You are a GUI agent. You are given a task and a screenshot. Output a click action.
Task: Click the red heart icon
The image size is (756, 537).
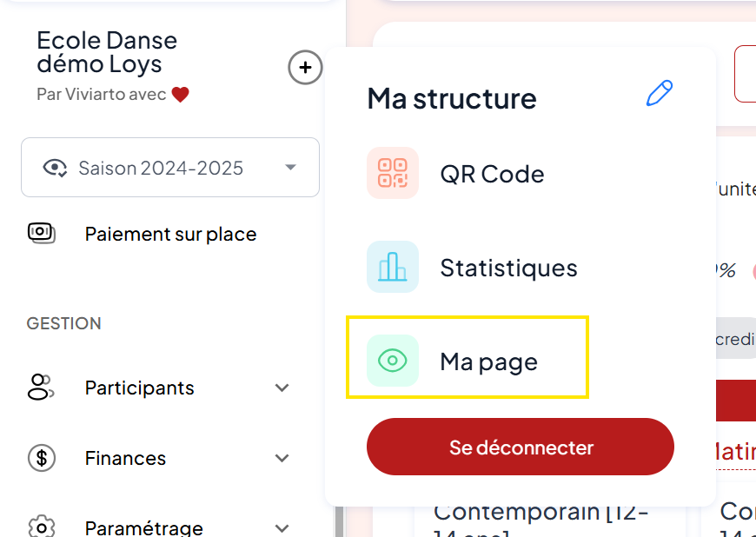click(180, 95)
